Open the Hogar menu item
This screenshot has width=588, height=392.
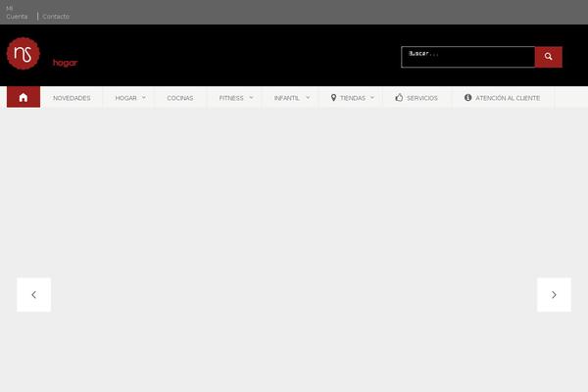pyautogui.click(x=126, y=98)
